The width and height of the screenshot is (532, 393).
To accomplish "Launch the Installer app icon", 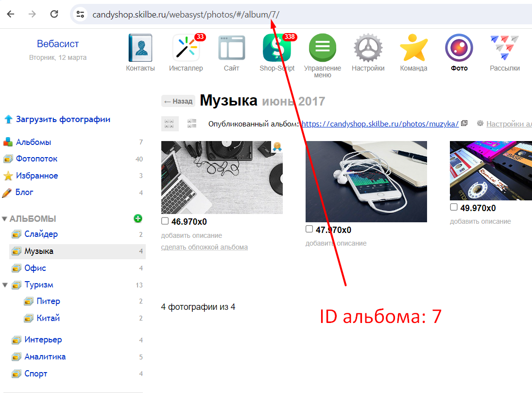I will click(186, 48).
